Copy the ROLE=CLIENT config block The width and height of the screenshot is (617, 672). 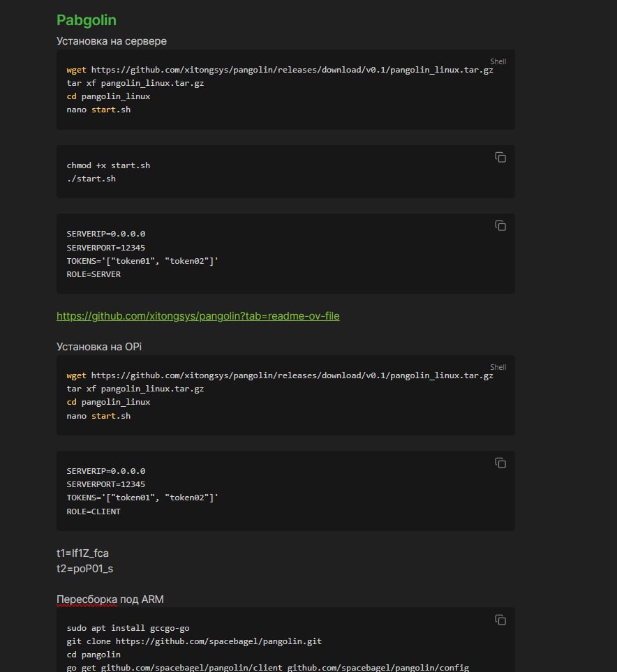pyautogui.click(x=500, y=463)
